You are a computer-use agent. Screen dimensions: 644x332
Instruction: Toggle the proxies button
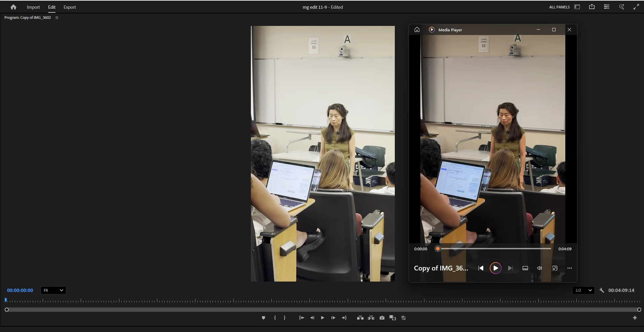404,318
